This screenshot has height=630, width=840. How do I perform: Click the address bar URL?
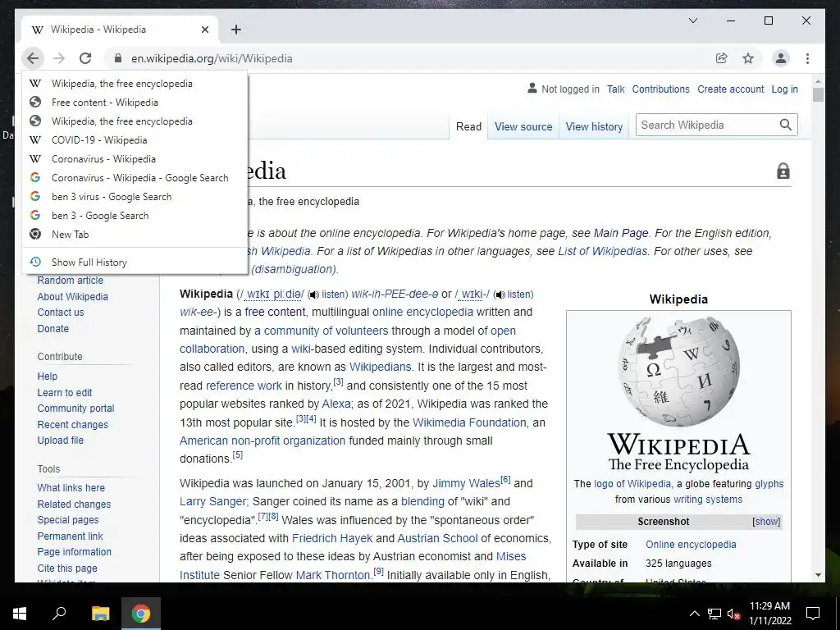point(212,58)
